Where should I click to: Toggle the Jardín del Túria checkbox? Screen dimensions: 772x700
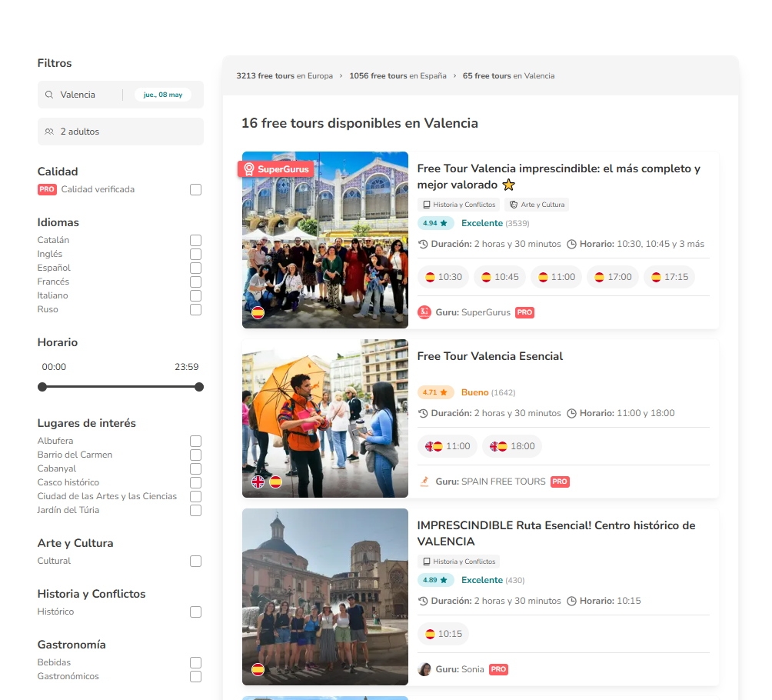(195, 510)
